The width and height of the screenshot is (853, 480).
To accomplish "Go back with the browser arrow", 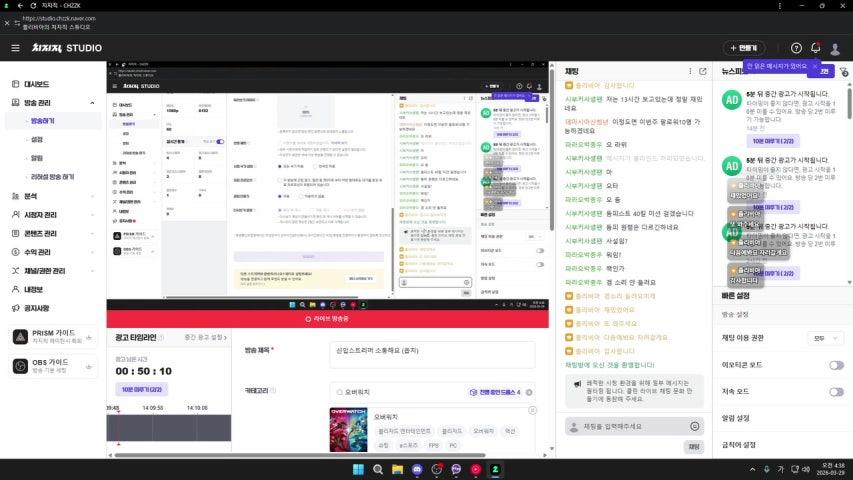I will click(x=20, y=5).
